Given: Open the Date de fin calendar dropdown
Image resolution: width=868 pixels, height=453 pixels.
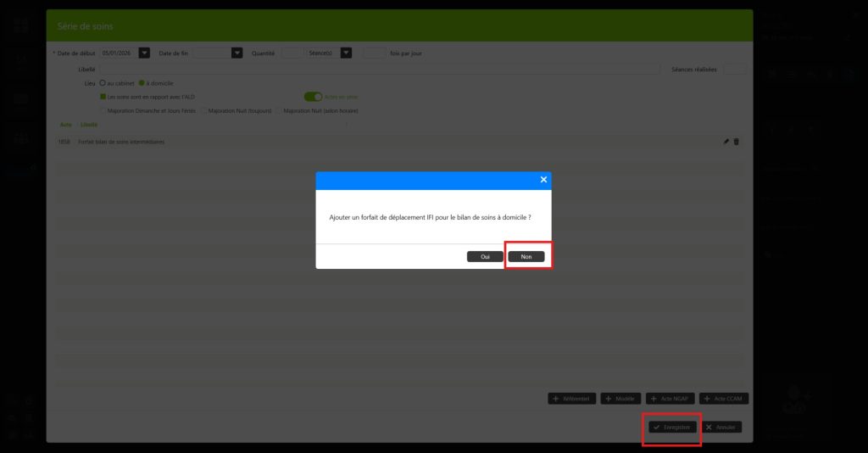Looking at the screenshot, I should click(237, 53).
